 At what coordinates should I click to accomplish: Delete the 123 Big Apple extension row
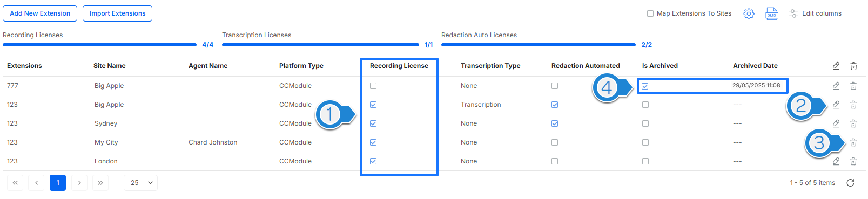pyautogui.click(x=853, y=105)
